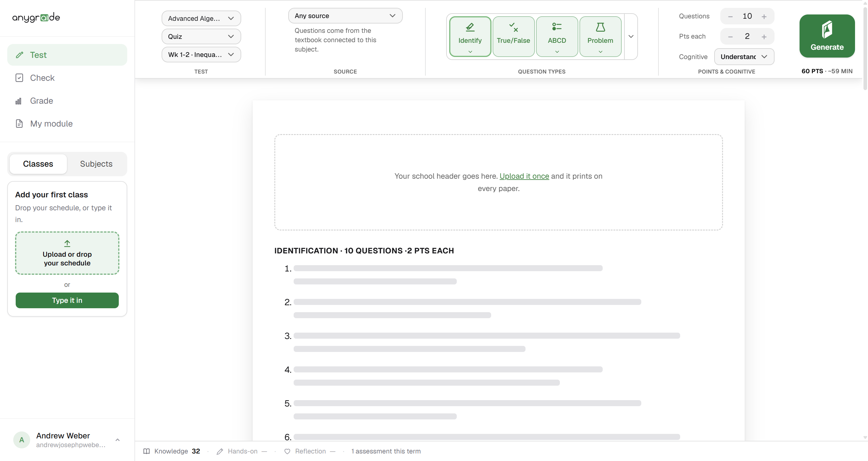Open the Cognitive level dropdown
This screenshot has width=868, height=461.
pos(744,57)
